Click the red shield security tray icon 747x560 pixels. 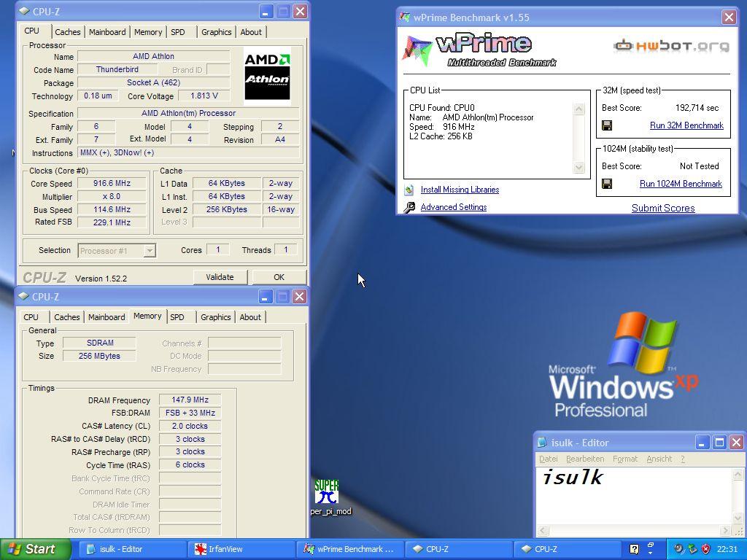pyautogui.click(x=706, y=549)
